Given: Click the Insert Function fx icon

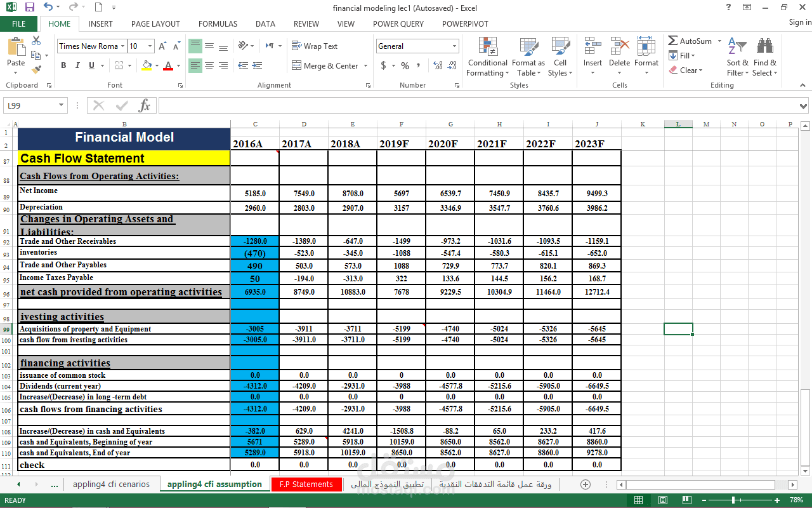Looking at the screenshot, I should pyautogui.click(x=145, y=105).
